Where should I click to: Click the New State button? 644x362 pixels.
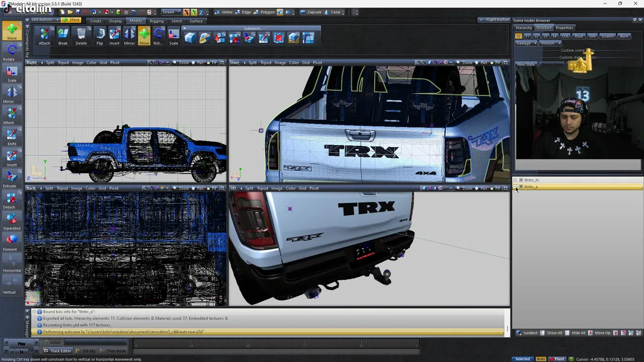tap(526, 64)
